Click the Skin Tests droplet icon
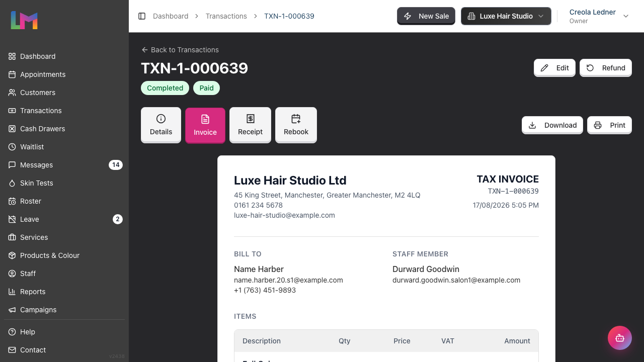 (x=12, y=183)
